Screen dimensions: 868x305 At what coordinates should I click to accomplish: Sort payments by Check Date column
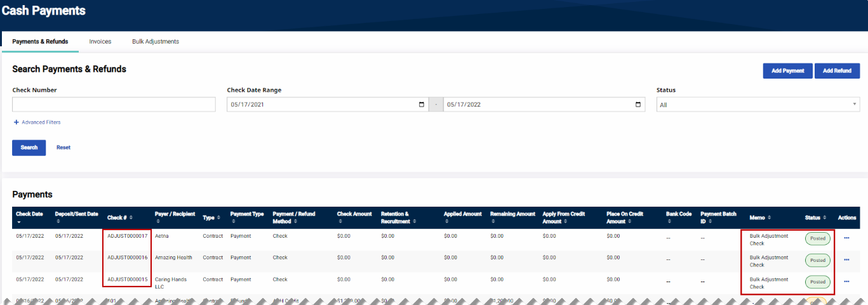pyautogui.click(x=29, y=214)
